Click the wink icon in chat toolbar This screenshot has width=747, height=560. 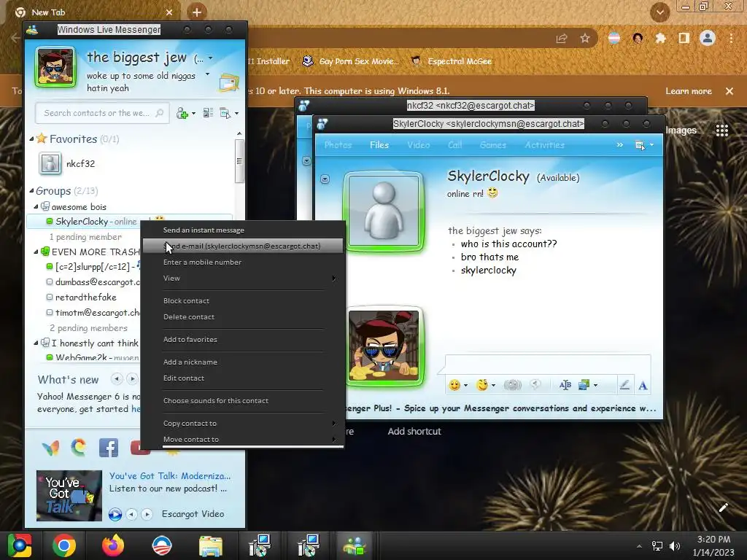482,385
